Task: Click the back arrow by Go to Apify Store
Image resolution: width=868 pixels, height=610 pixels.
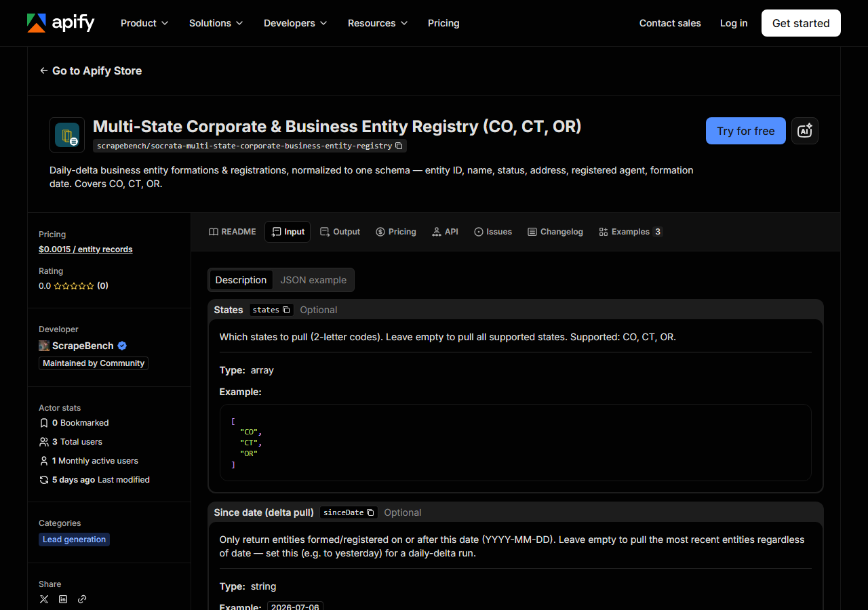Action: (44, 70)
